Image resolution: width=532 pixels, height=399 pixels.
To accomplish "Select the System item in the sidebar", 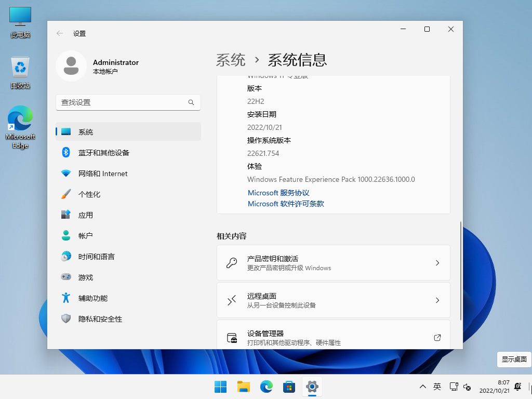I will point(86,132).
